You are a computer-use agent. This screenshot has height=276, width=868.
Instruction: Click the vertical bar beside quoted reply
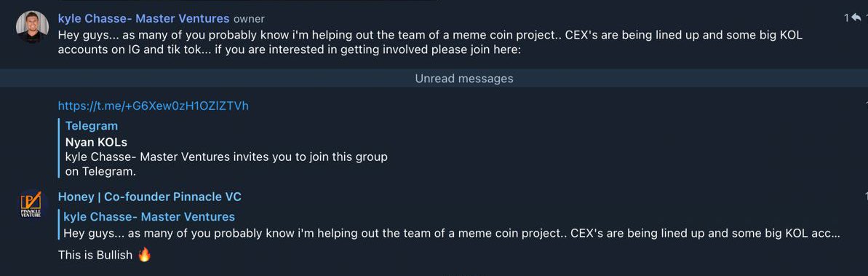click(59, 225)
